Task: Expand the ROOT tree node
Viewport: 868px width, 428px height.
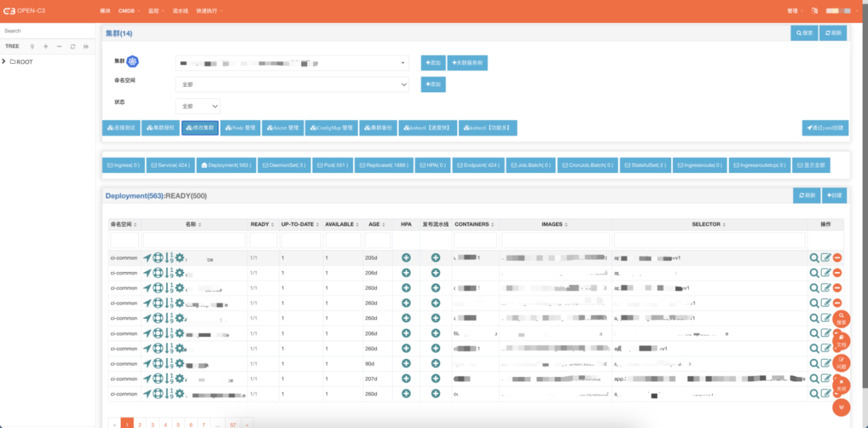Action: tap(4, 61)
